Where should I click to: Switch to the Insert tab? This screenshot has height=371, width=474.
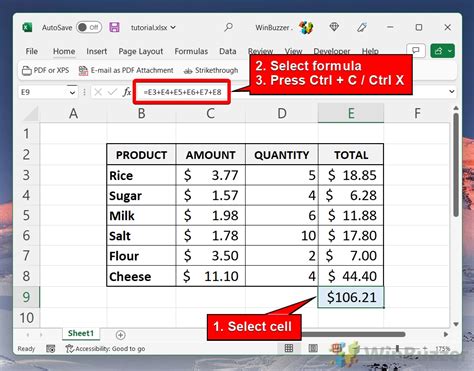coord(97,51)
